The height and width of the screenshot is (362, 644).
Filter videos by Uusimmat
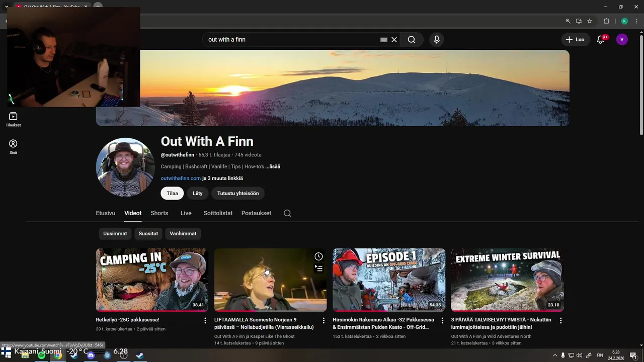click(115, 234)
